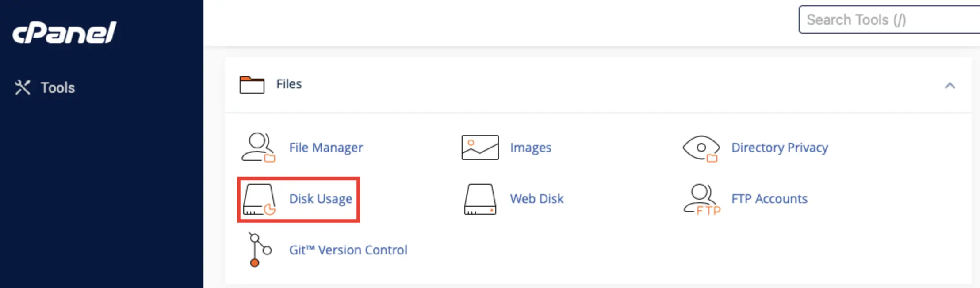Open the Disk Usage link
The width and height of the screenshot is (980, 288).
pyautogui.click(x=321, y=199)
